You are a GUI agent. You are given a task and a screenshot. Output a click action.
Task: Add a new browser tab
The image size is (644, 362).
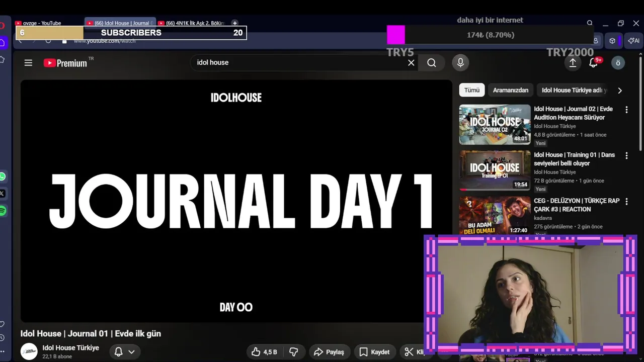pos(234,23)
